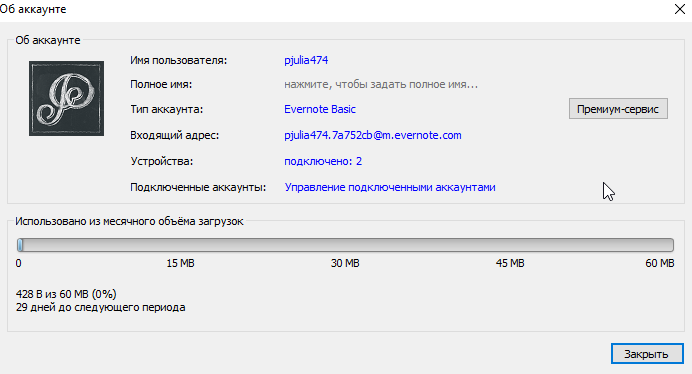Click the '60 MB' scale label
692x374 pixels.
(x=660, y=263)
